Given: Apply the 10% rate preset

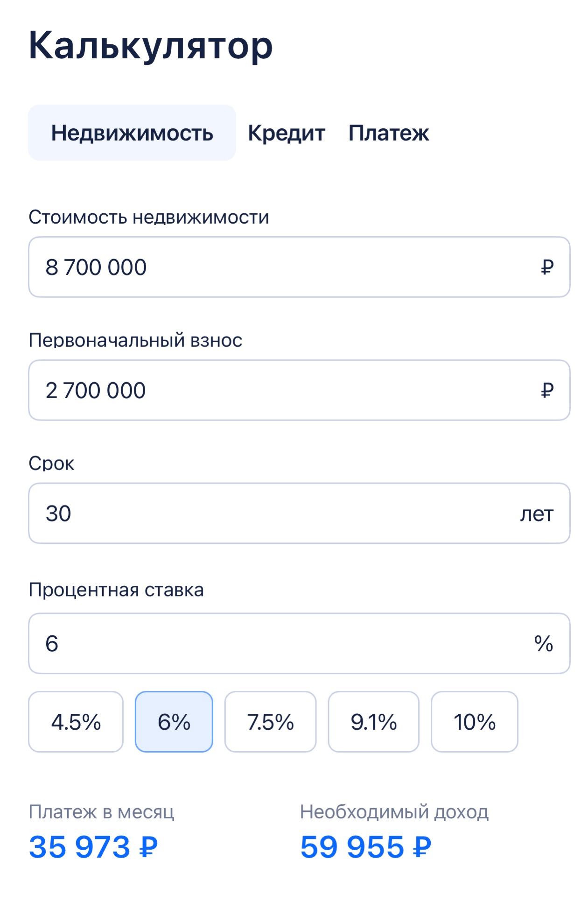Looking at the screenshot, I should point(474,722).
